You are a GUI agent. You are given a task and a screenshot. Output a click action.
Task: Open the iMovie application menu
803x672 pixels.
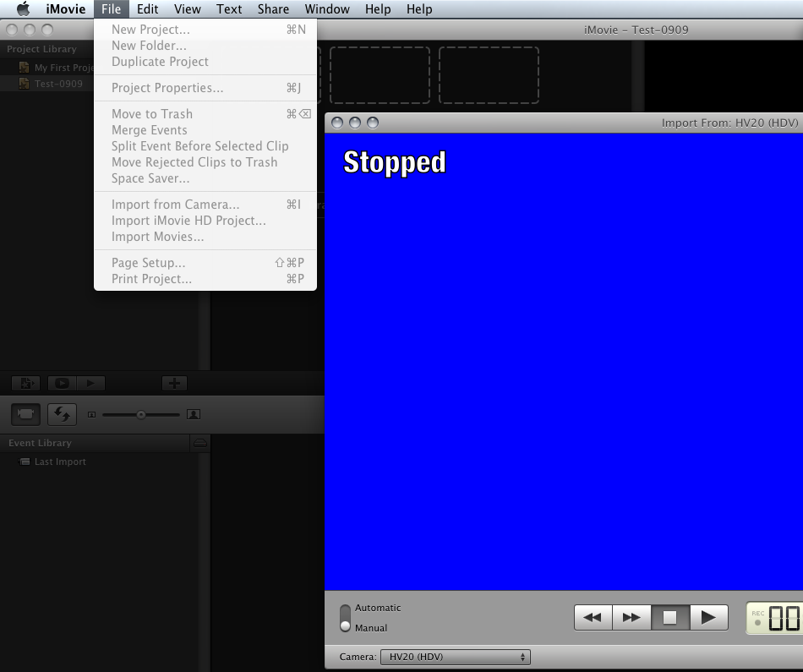click(x=66, y=9)
